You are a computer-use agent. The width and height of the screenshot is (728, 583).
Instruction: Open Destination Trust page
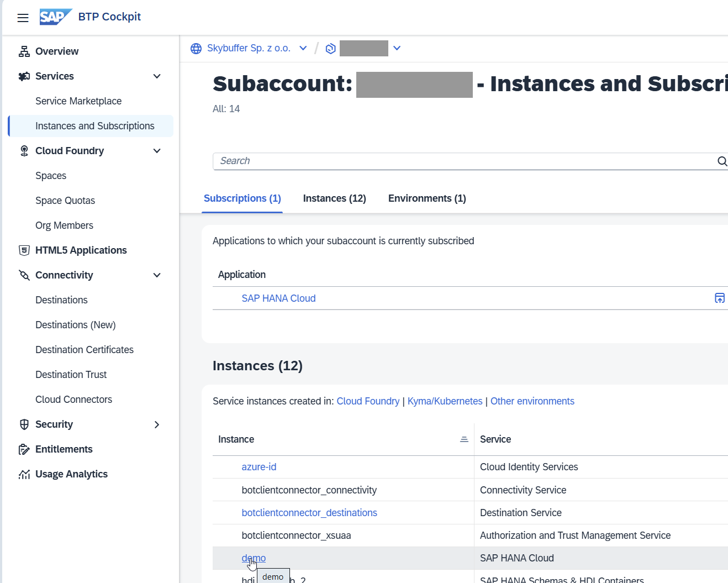coord(71,375)
